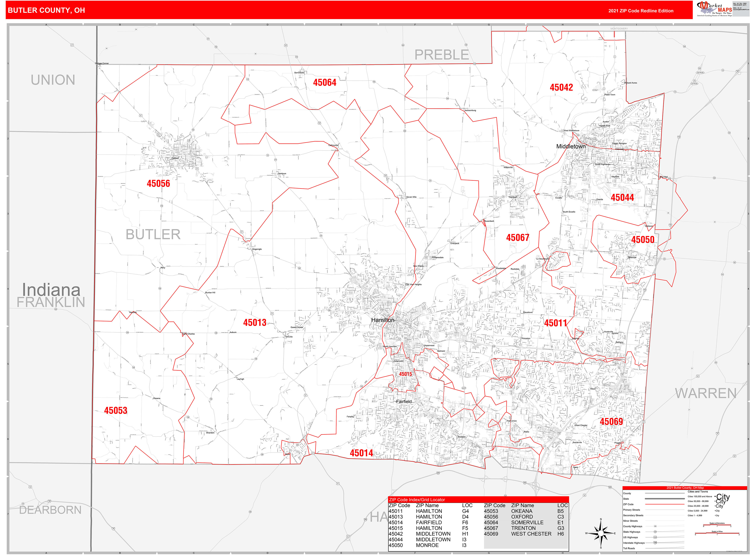Screen dimensions: 756x555
Task: Select the State Highways circle symbol
Action: [655, 532]
